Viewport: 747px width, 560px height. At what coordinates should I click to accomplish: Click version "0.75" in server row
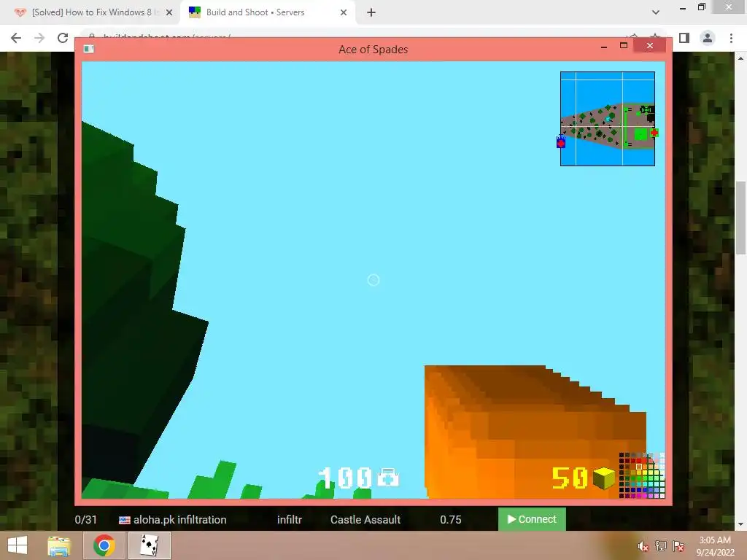point(451,519)
